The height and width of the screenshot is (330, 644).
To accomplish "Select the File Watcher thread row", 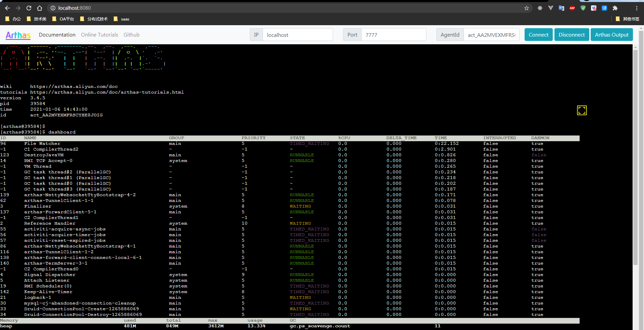I will 290,144.
